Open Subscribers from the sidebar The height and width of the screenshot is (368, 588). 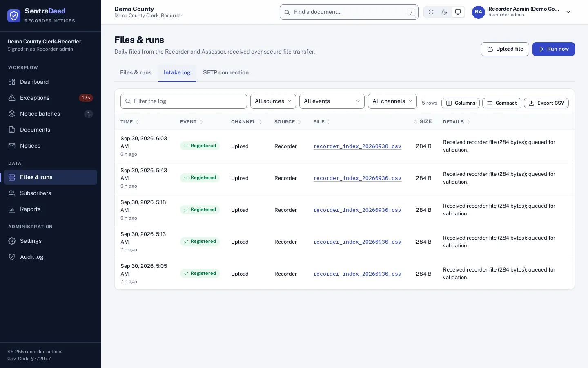[x=51, y=193]
